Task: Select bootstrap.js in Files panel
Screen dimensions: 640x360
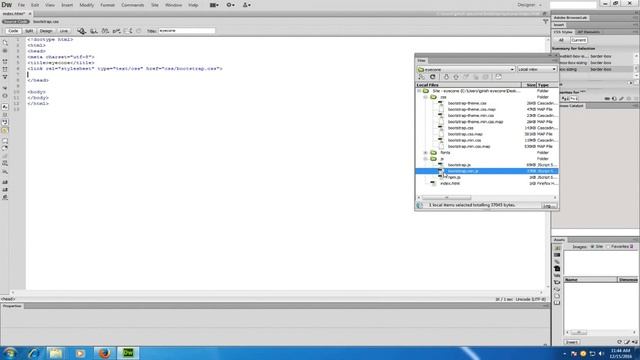Action: coord(459,165)
